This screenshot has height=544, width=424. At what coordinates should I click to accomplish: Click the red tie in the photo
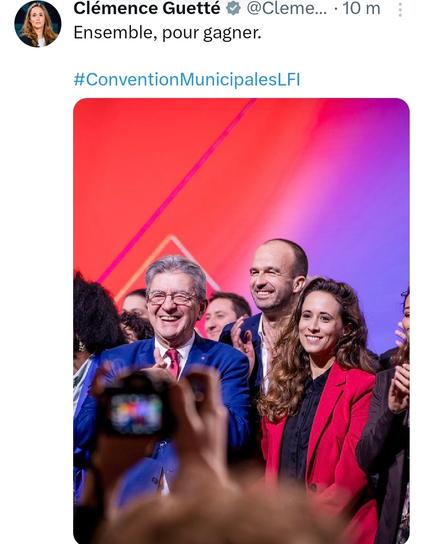tap(173, 363)
